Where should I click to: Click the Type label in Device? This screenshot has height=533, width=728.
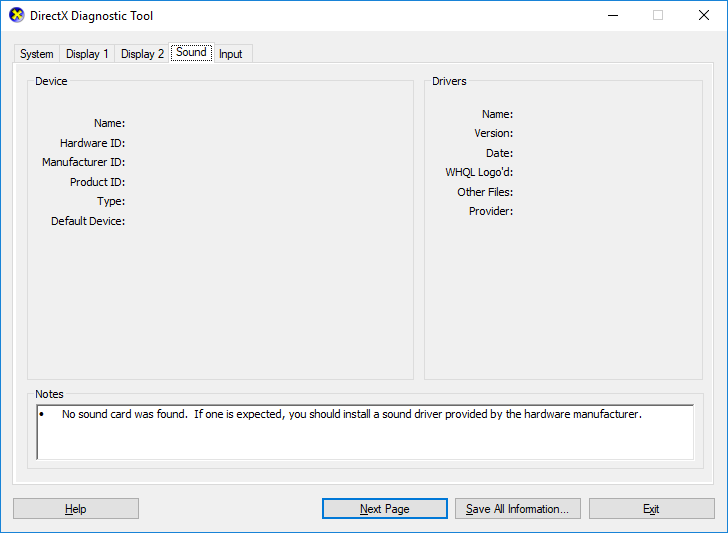[x=111, y=201]
